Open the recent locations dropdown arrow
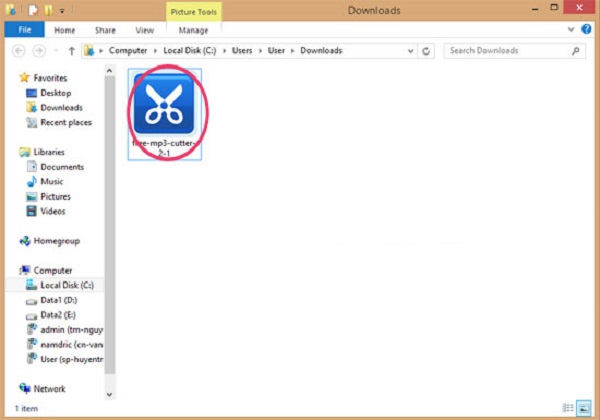The height and width of the screenshot is (420, 600). pyautogui.click(x=56, y=50)
